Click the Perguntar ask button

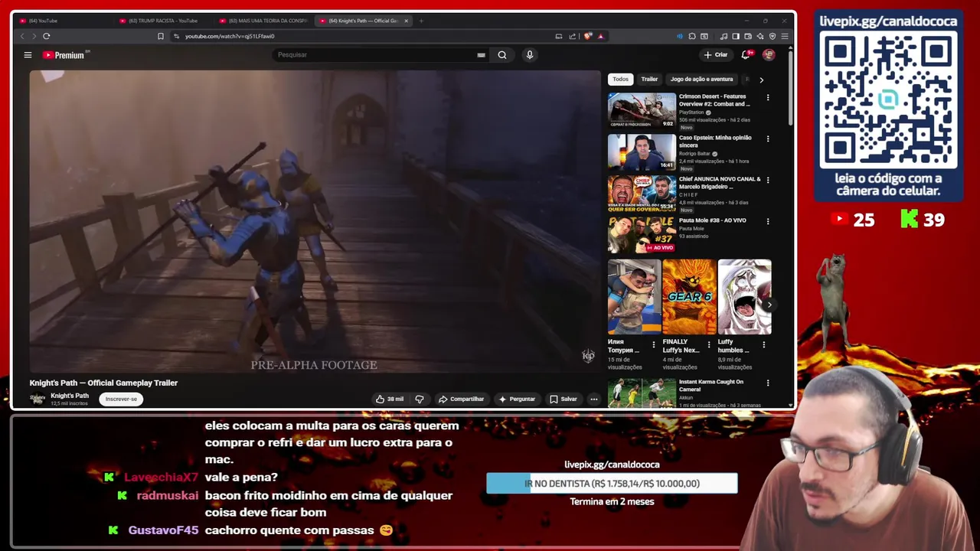[517, 399]
